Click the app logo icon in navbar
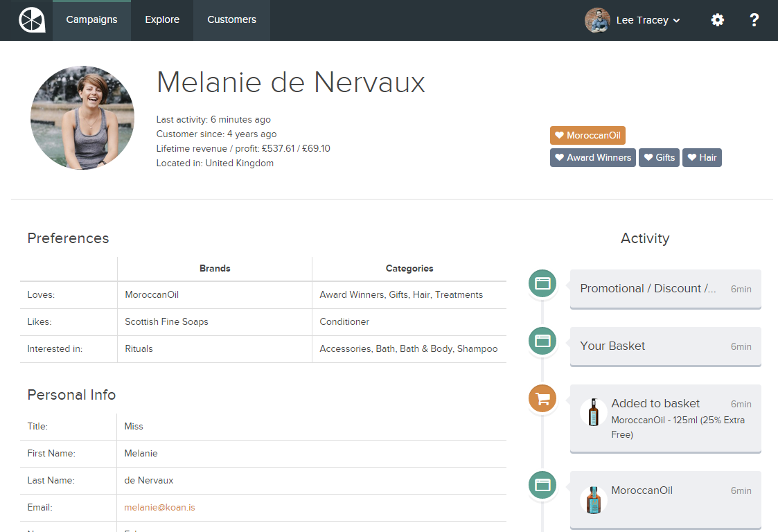The image size is (778, 532). pos(32,20)
